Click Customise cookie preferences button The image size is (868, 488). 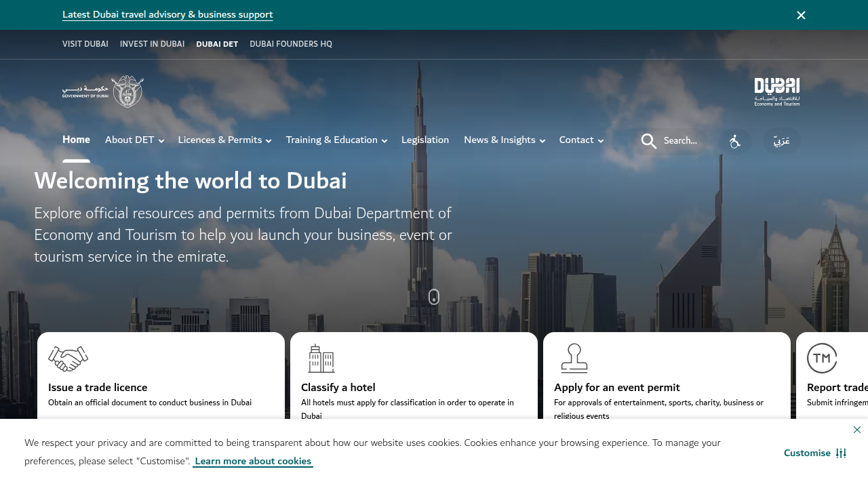[x=815, y=453]
